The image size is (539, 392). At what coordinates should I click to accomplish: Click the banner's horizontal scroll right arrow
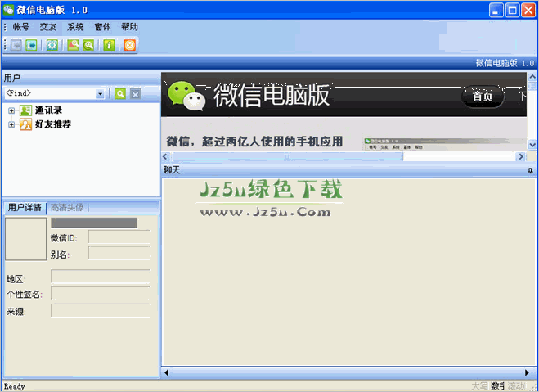pos(521,157)
